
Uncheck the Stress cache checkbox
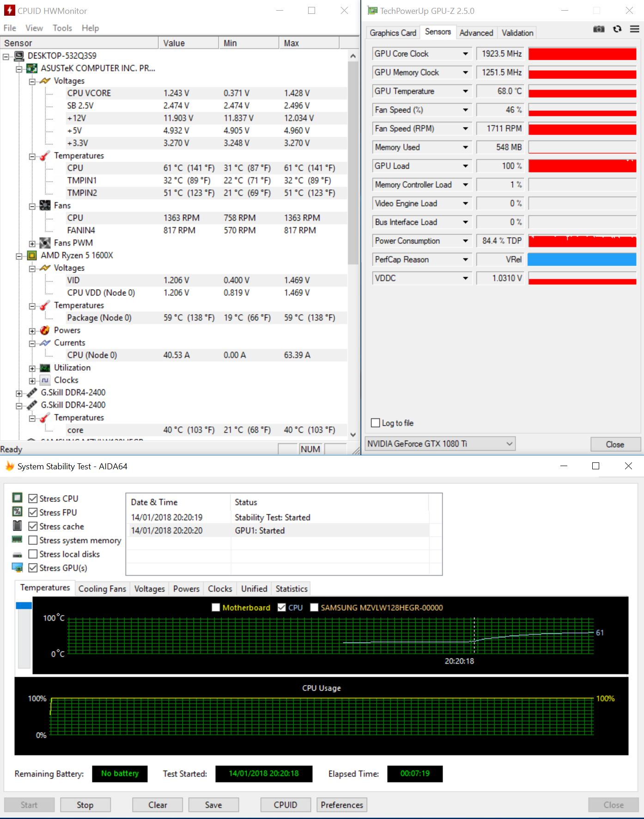pyautogui.click(x=33, y=526)
